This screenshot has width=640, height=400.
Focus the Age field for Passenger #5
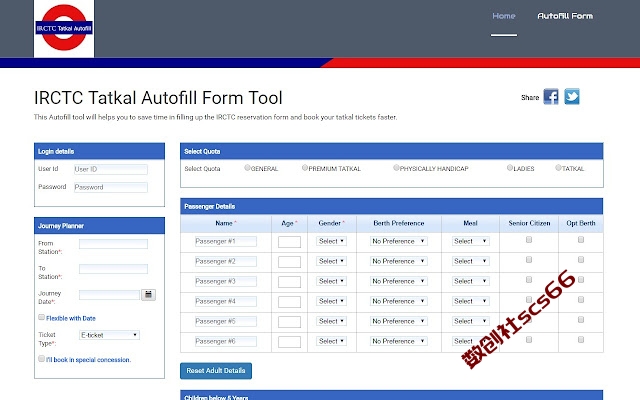pos(289,322)
